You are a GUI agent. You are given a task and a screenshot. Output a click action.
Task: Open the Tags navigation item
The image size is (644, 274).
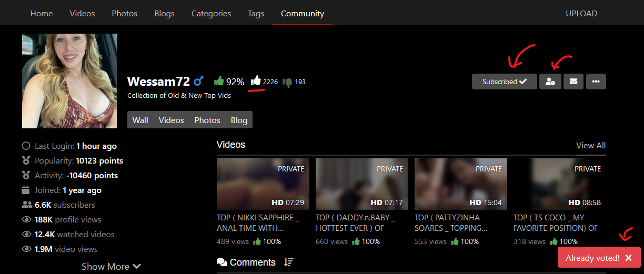(256, 14)
